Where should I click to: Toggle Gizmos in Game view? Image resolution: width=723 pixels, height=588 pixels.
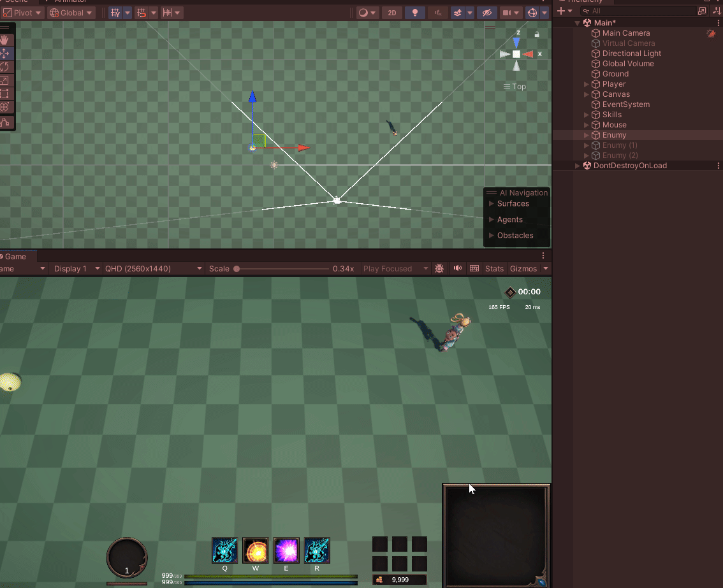(x=523, y=269)
